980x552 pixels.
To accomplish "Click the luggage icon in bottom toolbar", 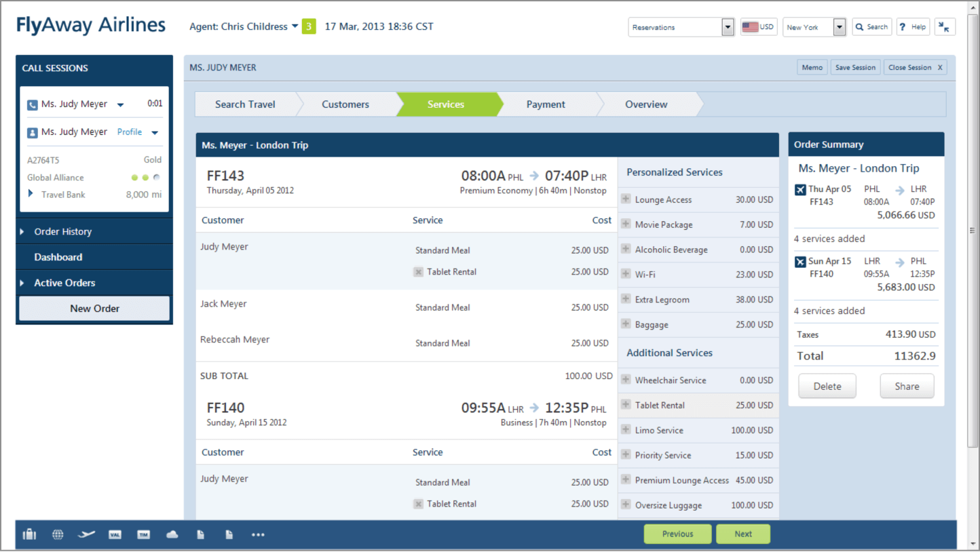I will (29, 534).
